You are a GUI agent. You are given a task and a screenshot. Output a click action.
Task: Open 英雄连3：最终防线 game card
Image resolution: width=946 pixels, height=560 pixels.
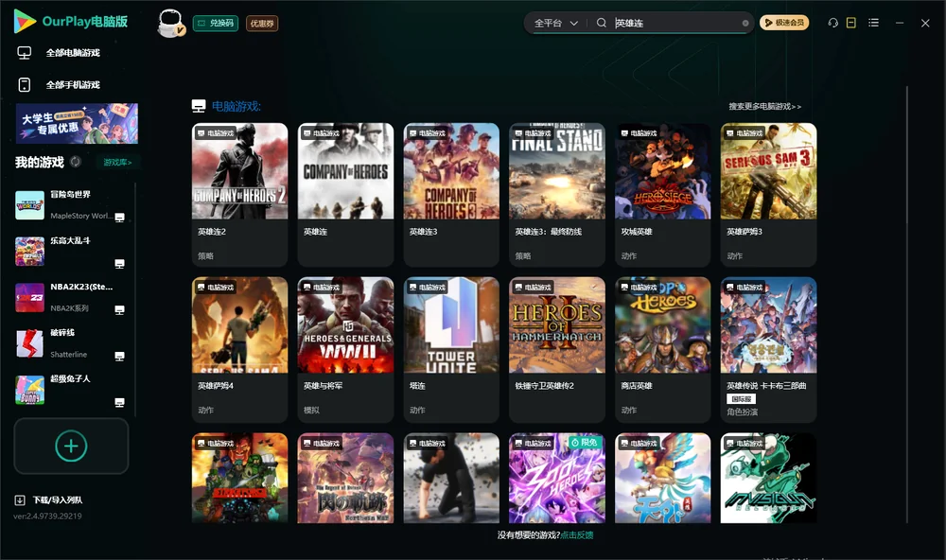pyautogui.click(x=557, y=194)
